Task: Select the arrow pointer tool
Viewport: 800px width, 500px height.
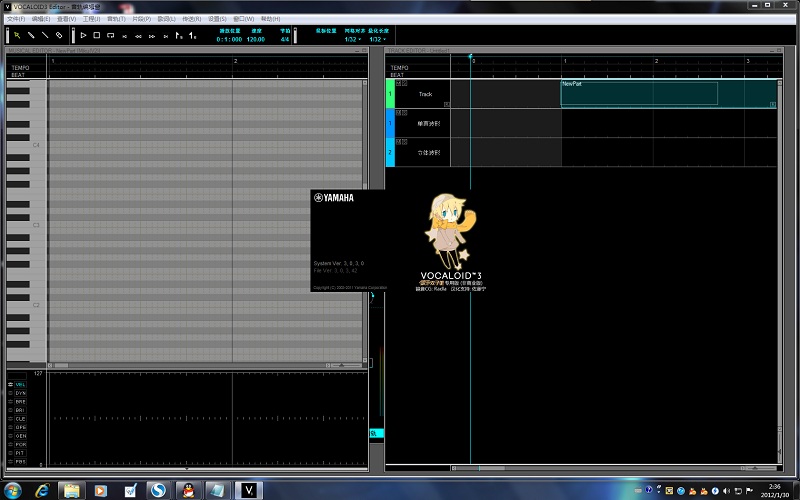Action: coord(17,35)
